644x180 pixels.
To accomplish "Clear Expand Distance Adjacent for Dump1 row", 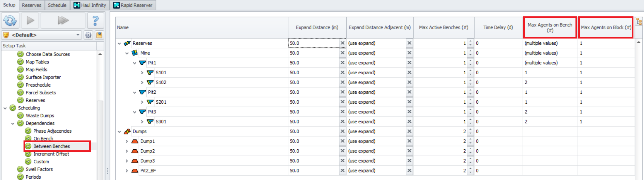I will pyautogui.click(x=409, y=141).
